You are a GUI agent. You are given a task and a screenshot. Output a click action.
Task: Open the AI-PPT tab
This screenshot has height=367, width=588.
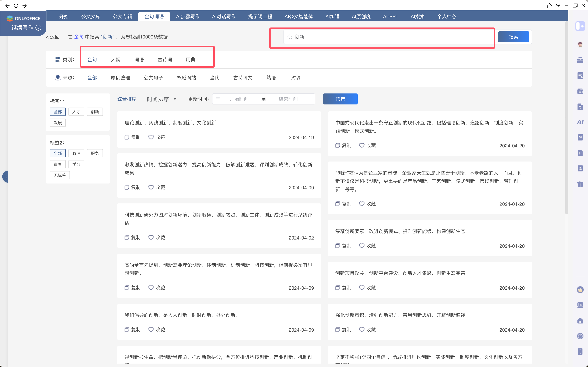point(391,16)
